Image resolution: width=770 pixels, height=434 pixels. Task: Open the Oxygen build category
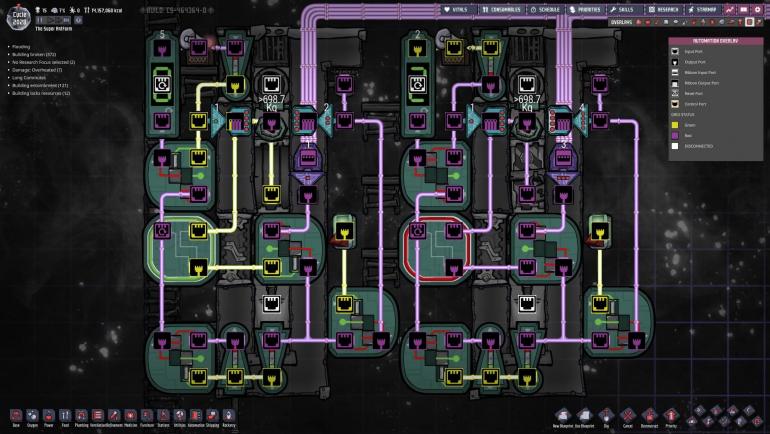[32, 417]
